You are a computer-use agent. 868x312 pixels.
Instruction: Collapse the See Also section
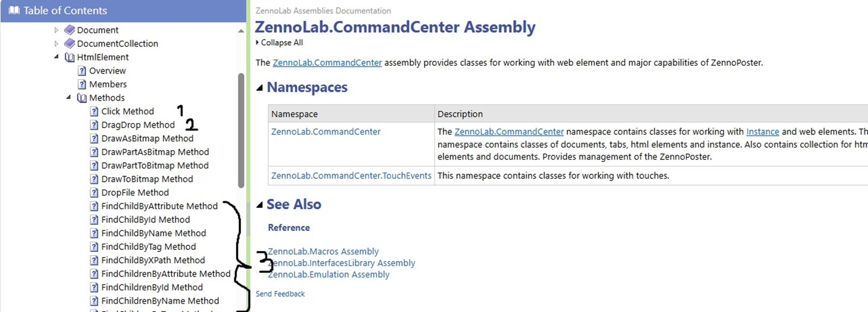pos(260,205)
